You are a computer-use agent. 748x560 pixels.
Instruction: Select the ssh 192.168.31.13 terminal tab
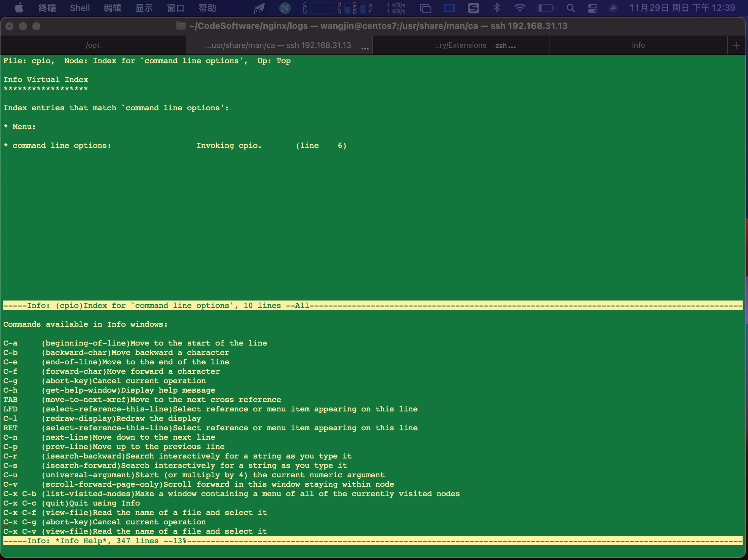(x=278, y=45)
